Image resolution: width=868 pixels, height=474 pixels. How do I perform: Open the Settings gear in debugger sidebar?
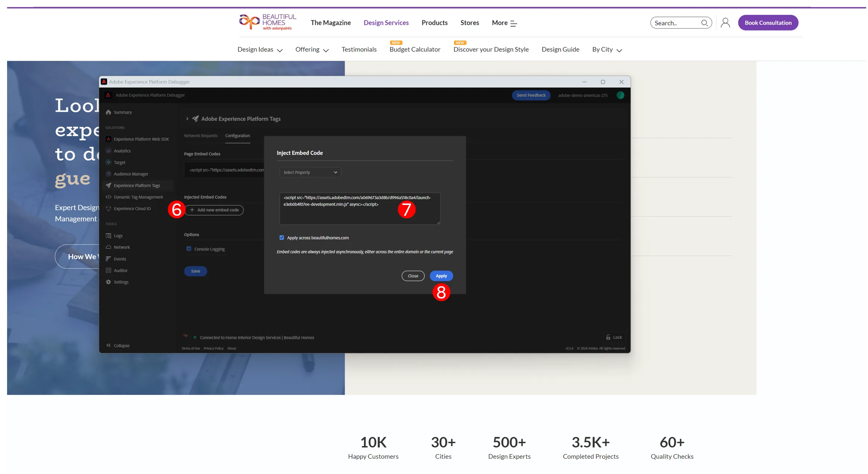click(108, 282)
